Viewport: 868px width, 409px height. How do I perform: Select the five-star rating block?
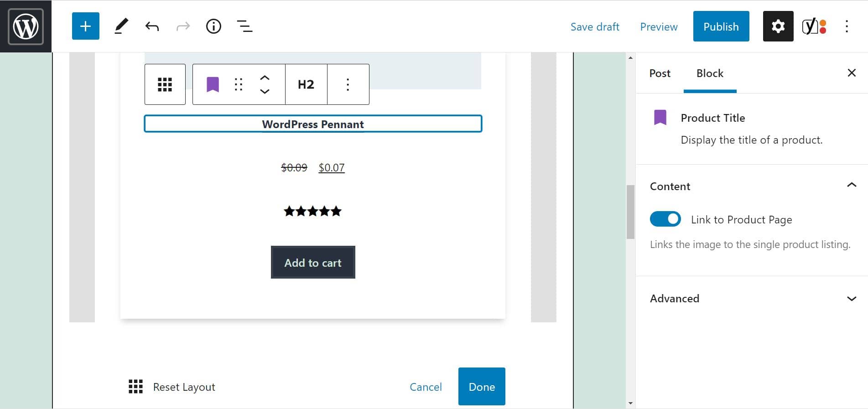(312, 211)
